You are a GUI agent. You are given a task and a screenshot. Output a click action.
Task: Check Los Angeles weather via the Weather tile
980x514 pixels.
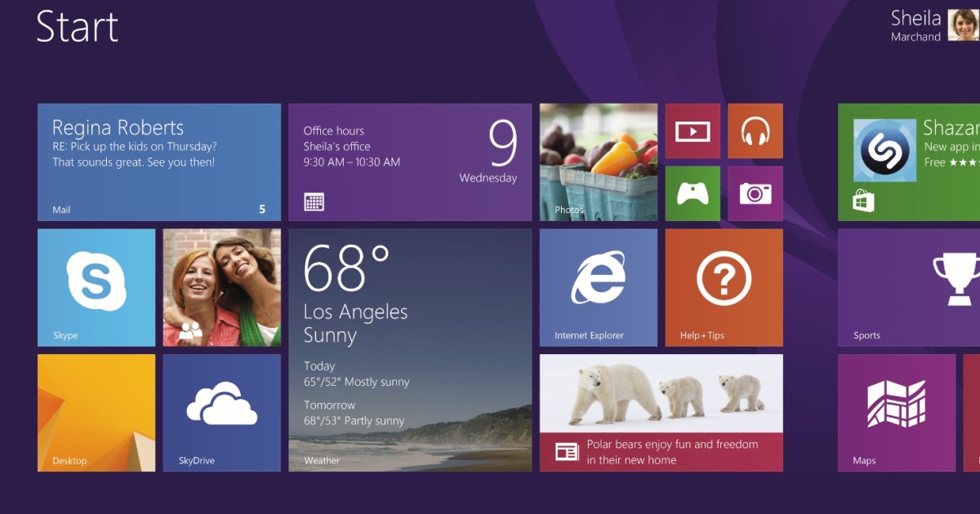tap(410, 351)
